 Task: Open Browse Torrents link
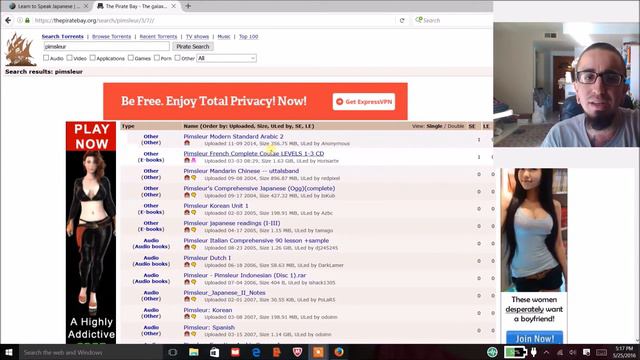[111, 36]
